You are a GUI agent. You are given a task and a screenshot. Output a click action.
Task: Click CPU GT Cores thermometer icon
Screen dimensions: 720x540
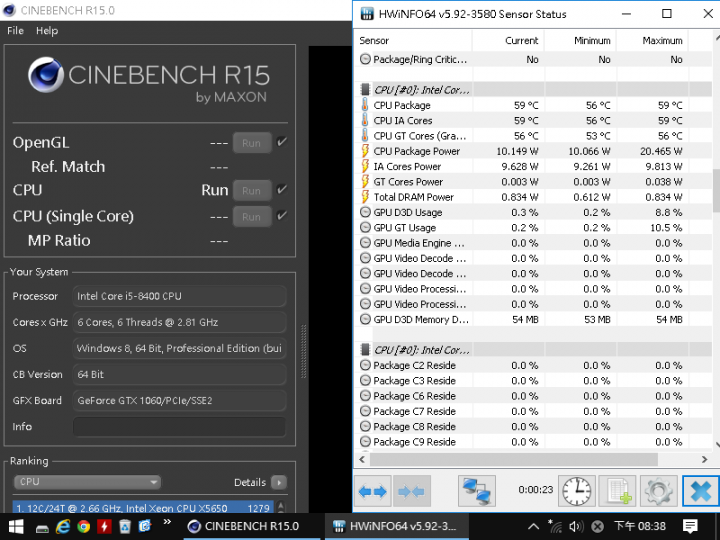pyautogui.click(x=365, y=135)
